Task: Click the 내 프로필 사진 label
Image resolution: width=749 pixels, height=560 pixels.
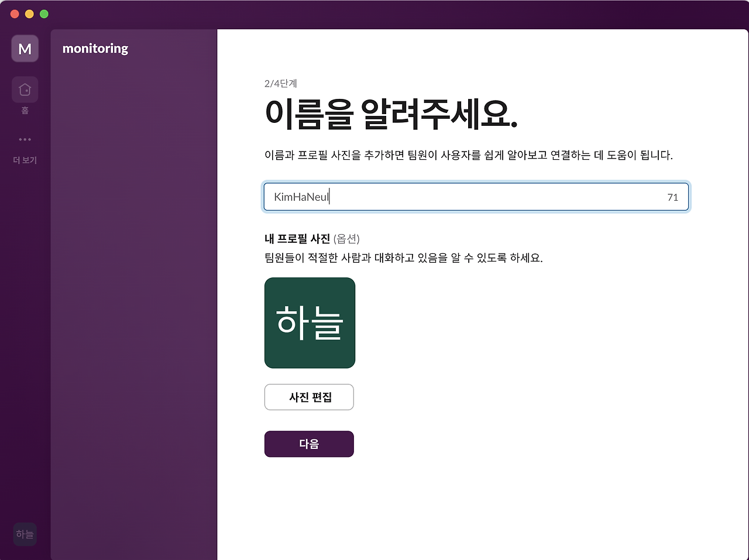Action: [x=297, y=239]
